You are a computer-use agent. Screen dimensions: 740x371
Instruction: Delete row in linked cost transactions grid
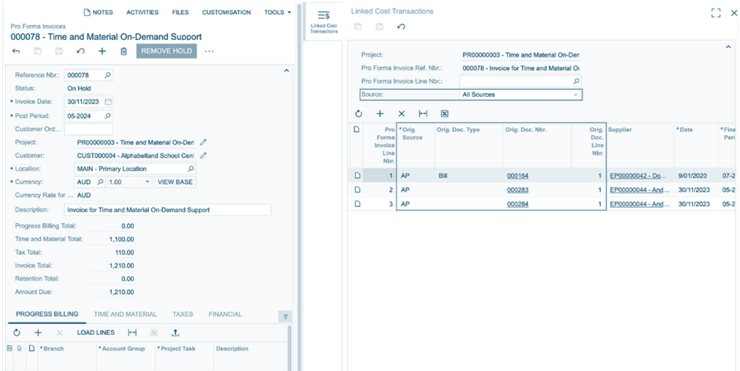401,114
